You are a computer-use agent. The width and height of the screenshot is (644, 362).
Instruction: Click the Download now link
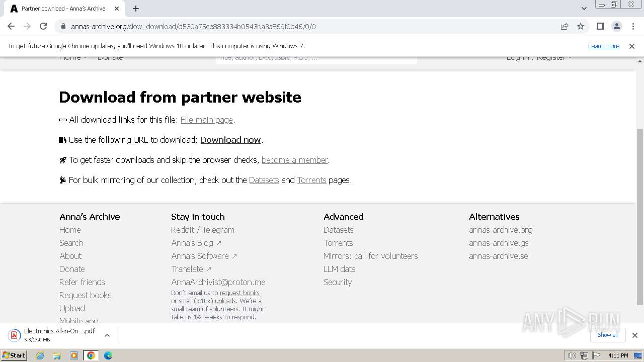[x=230, y=140]
